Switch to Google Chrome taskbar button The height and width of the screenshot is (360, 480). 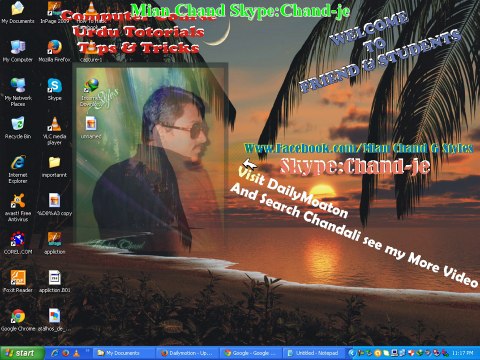coord(250,353)
